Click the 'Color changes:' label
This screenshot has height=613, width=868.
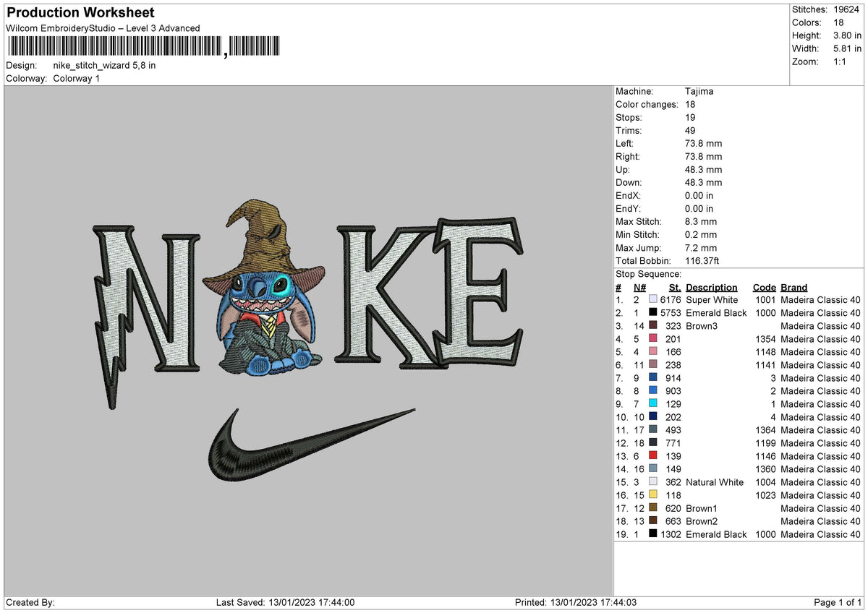646,105
